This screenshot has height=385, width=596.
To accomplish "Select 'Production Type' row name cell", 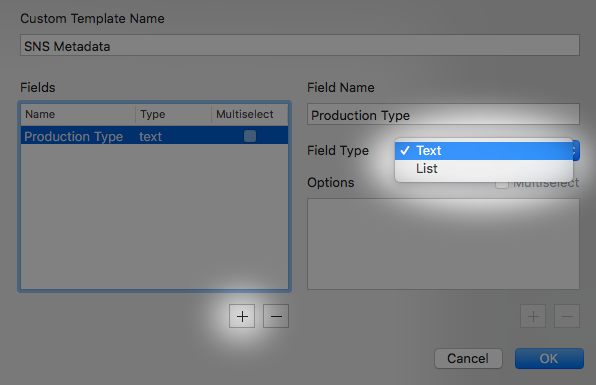I will coord(73,136).
